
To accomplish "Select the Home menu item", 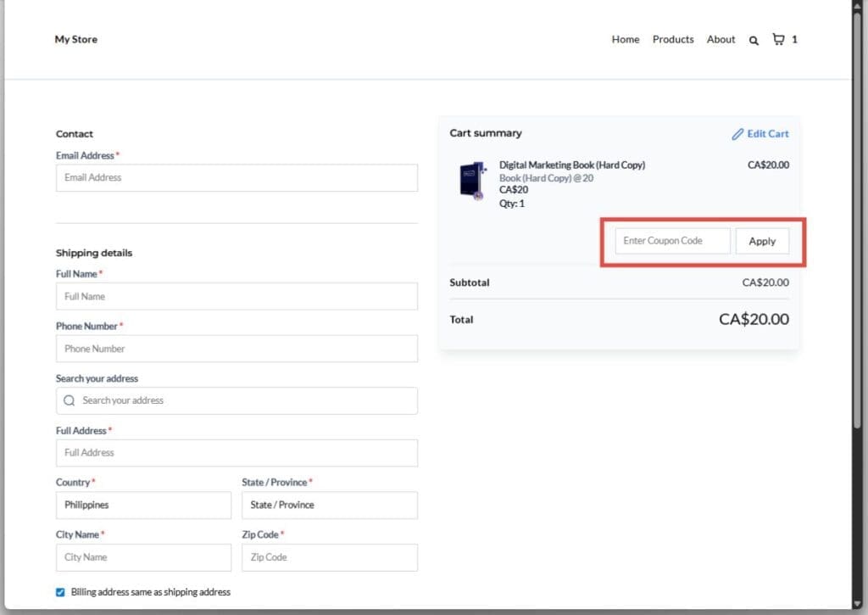I will point(626,39).
